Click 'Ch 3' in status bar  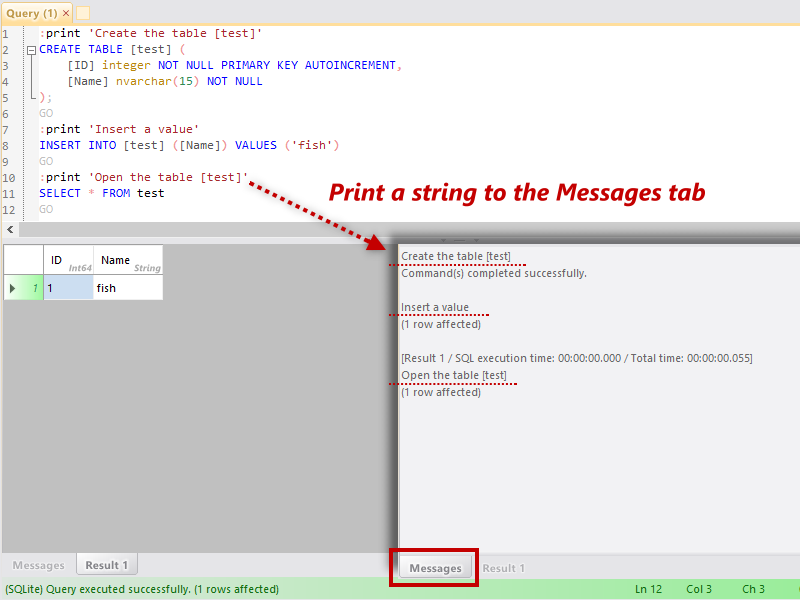point(753,589)
